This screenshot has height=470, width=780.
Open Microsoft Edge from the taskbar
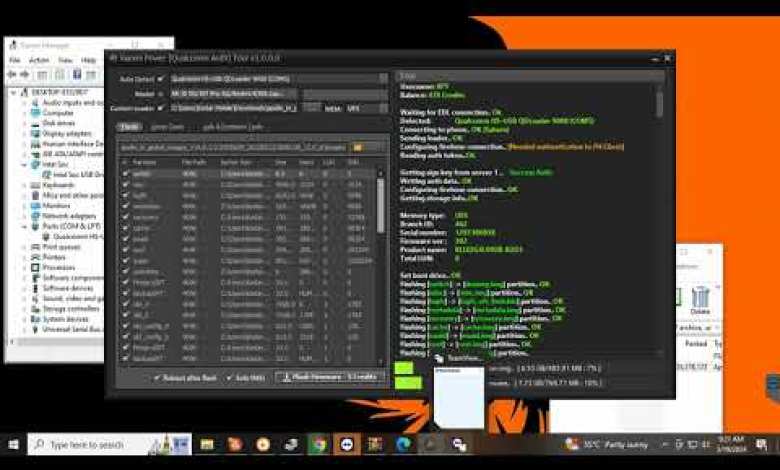(x=403, y=444)
